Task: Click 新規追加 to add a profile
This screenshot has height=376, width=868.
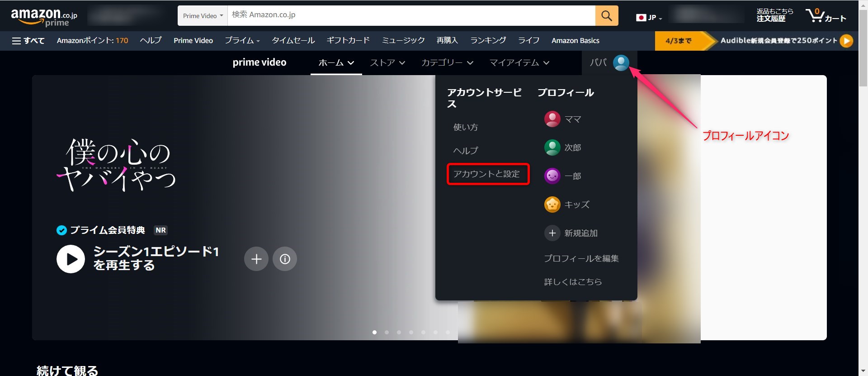Action: pyautogui.click(x=581, y=233)
